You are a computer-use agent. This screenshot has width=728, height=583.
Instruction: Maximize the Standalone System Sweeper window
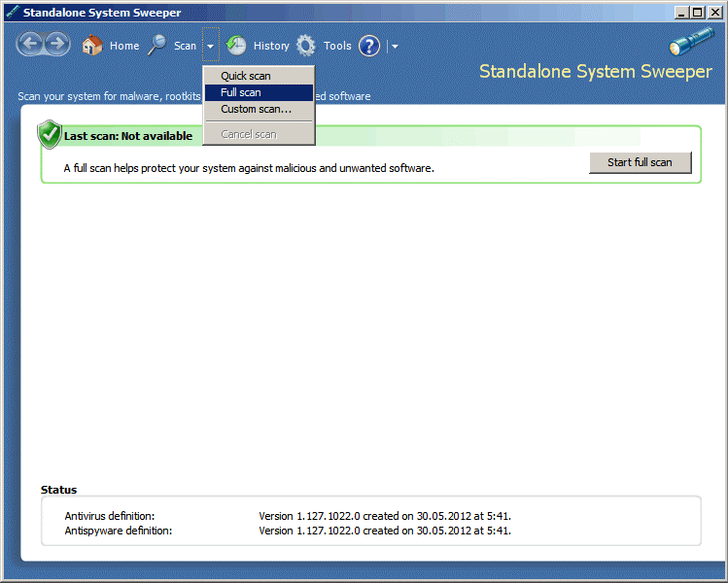point(697,12)
